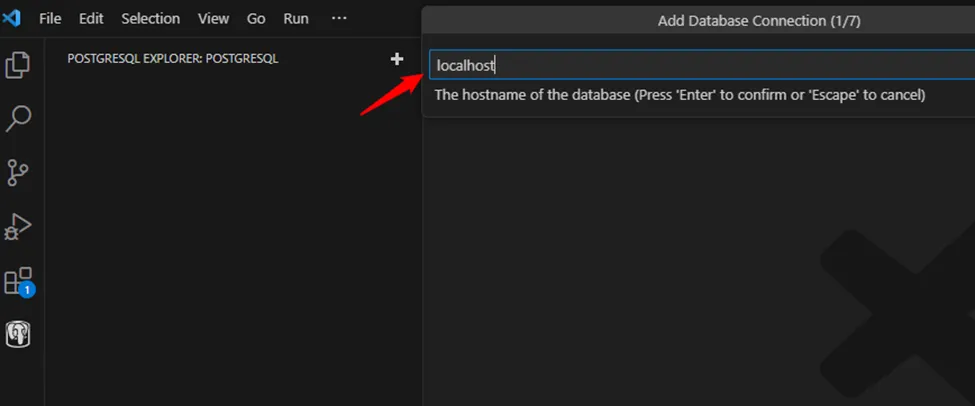Open the Explorer view in activity bar

click(18, 66)
